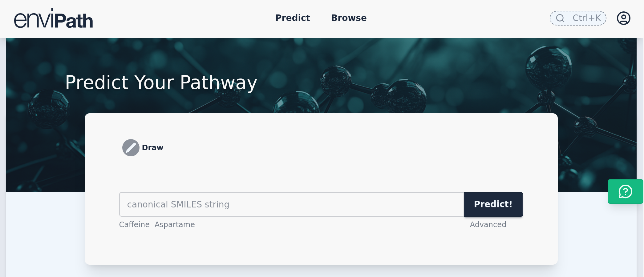Viewport: 644px width, 277px height.
Task: Select the Draw label text
Action: click(x=152, y=148)
